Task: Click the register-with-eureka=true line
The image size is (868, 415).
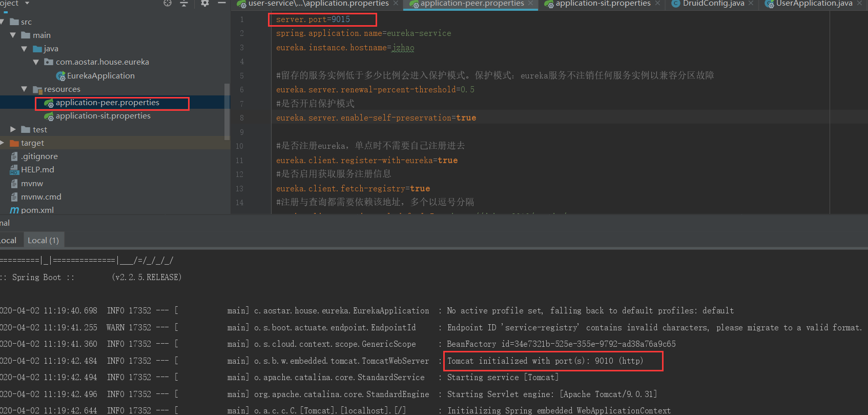Action: [367, 161]
